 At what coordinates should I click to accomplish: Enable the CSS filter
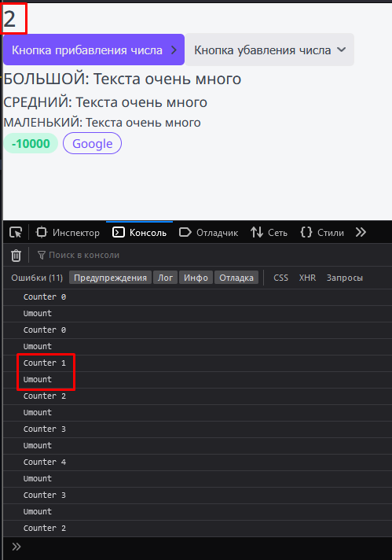click(x=280, y=278)
